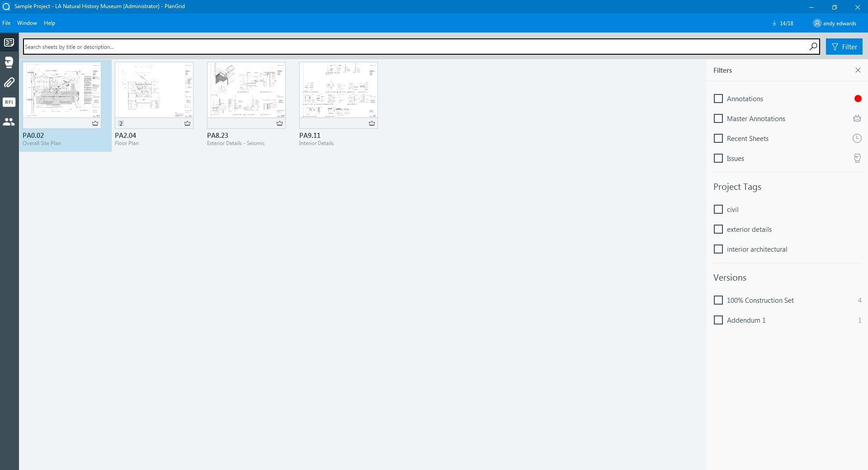This screenshot has height=470, width=868.
Task: Open the Issues sidebar icon
Action: [9, 62]
